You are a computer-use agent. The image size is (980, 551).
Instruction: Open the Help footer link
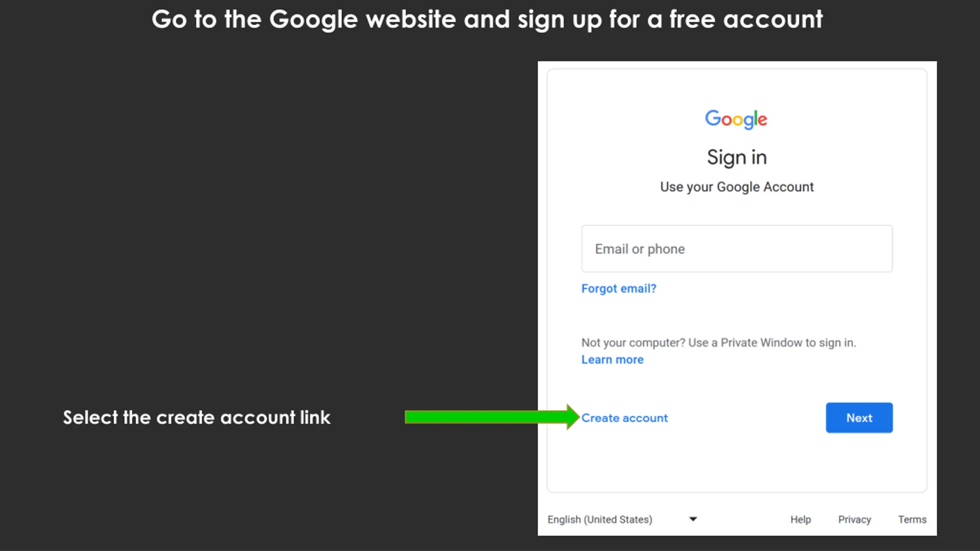coord(801,519)
